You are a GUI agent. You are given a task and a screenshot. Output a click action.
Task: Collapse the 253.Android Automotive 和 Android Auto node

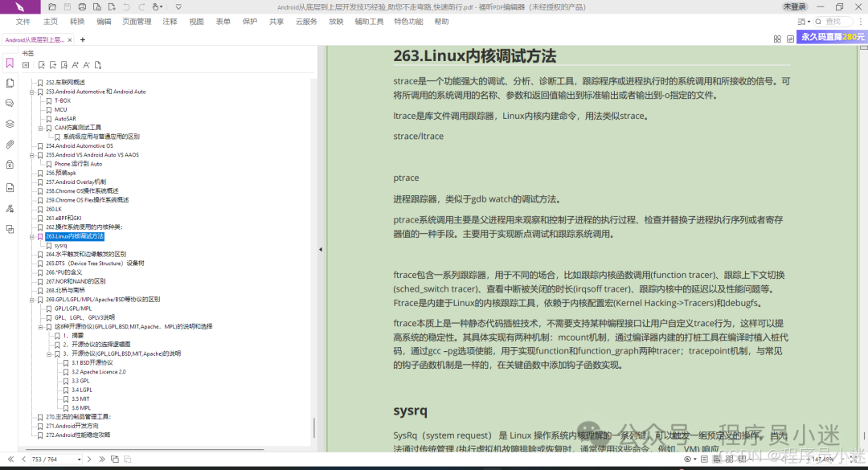pyautogui.click(x=32, y=92)
